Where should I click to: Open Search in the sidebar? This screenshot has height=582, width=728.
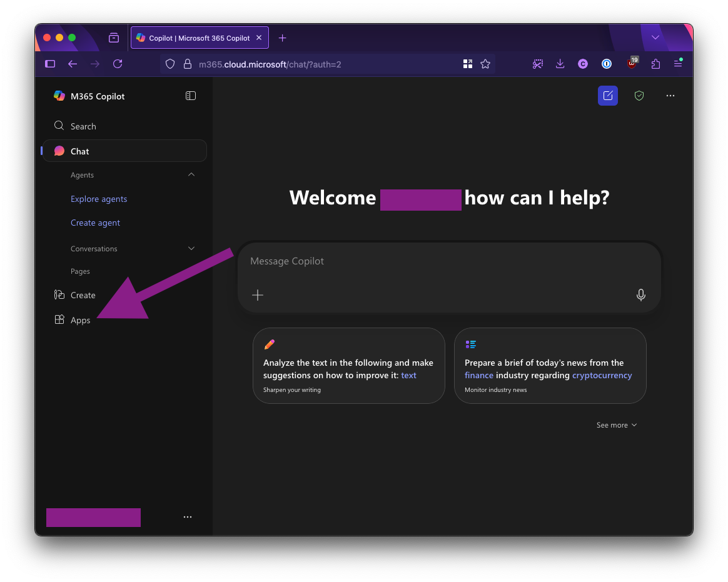[124, 126]
